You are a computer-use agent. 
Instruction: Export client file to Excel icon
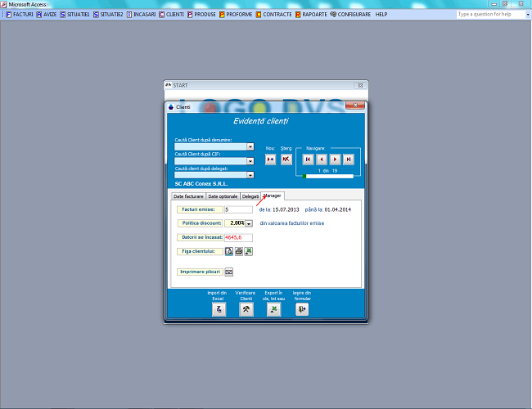click(x=249, y=251)
